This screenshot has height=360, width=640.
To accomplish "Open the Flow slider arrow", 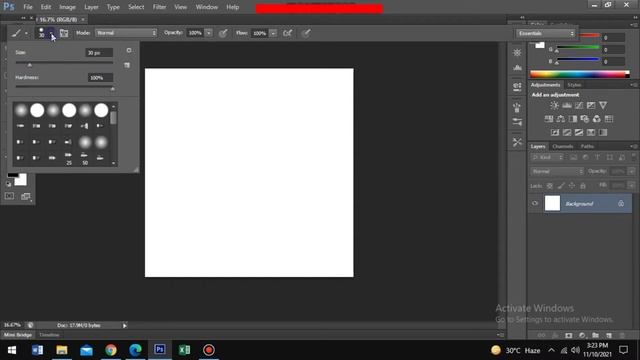I will (x=273, y=33).
